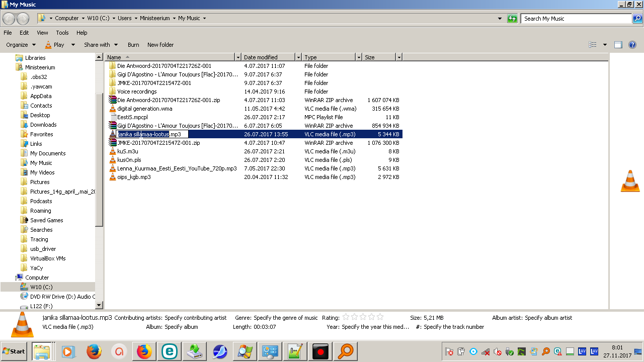The image size is (644, 362).
Task: Click Specify album field in details pane
Action: [181, 327]
